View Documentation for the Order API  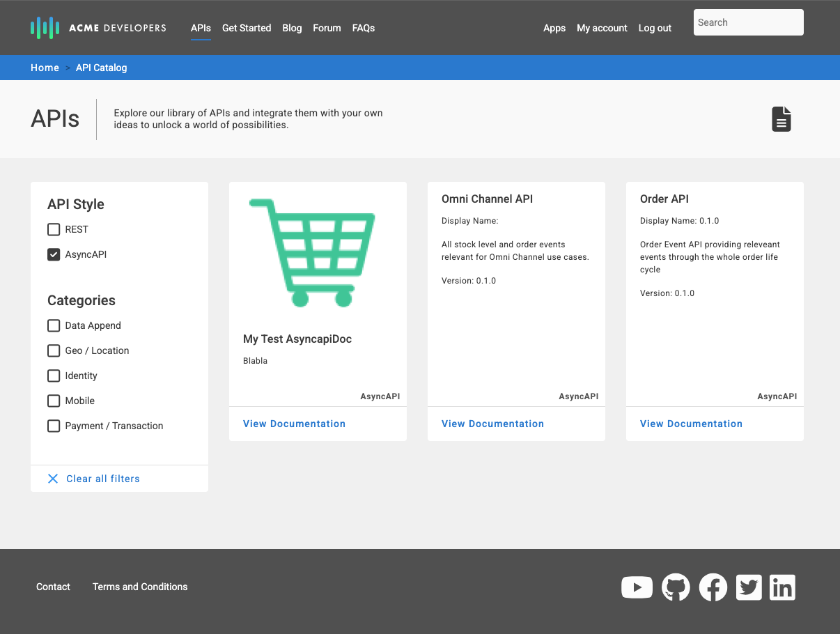pyautogui.click(x=691, y=424)
